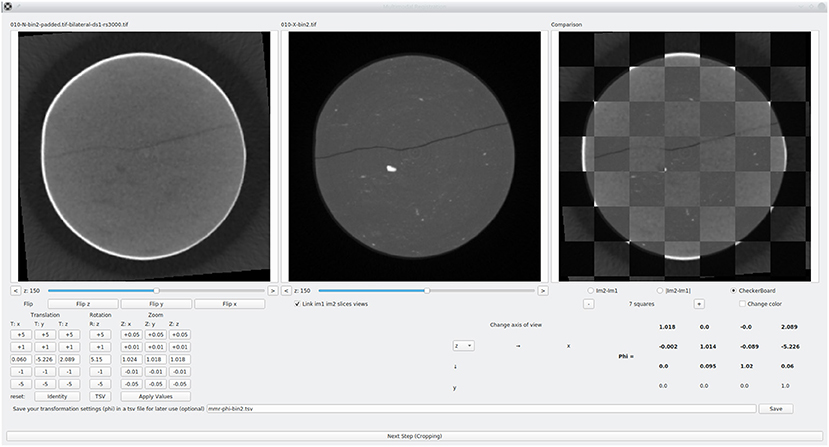
Task: Decrease the number of checkerboard squares
Action: [589, 304]
